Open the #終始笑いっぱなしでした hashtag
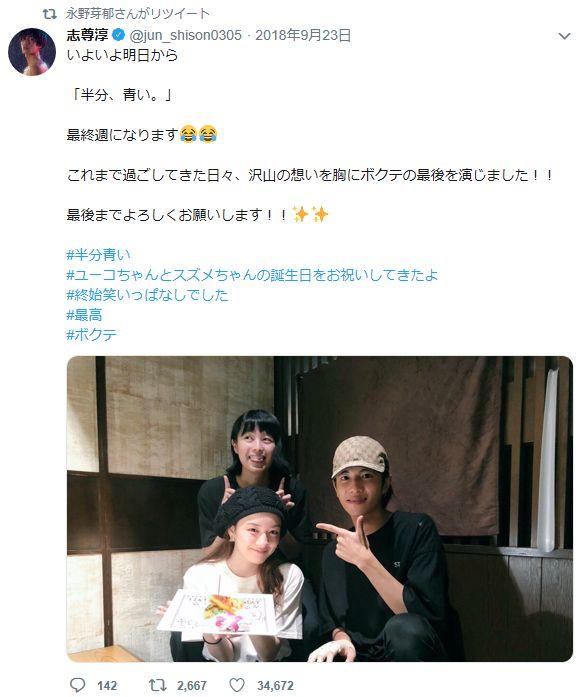The height and width of the screenshot is (697, 582). [x=147, y=295]
